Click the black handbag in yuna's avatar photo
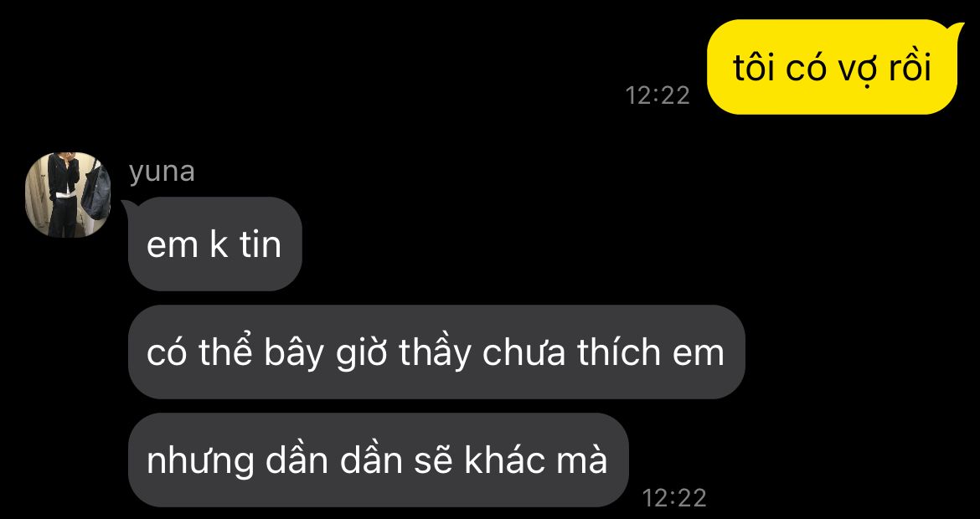This screenshot has height=519, width=980. tap(95, 192)
